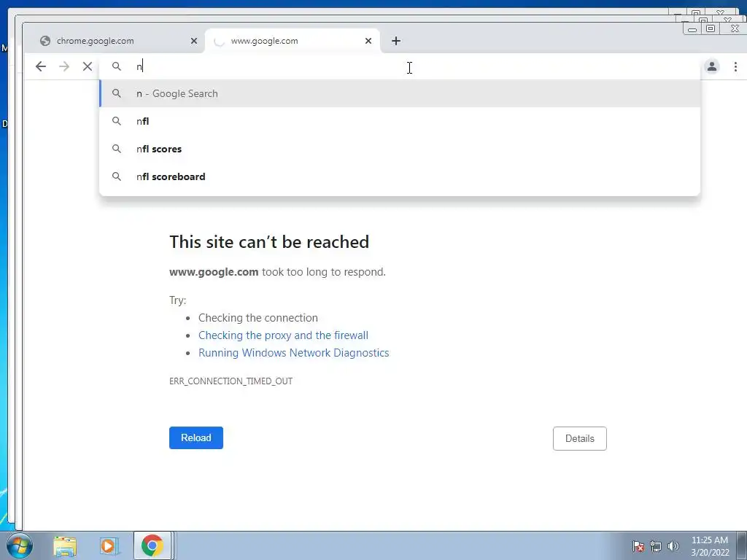Click the globe icon on chrome.google.com tab
The height and width of the screenshot is (560, 747).
[x=45, y=41]
